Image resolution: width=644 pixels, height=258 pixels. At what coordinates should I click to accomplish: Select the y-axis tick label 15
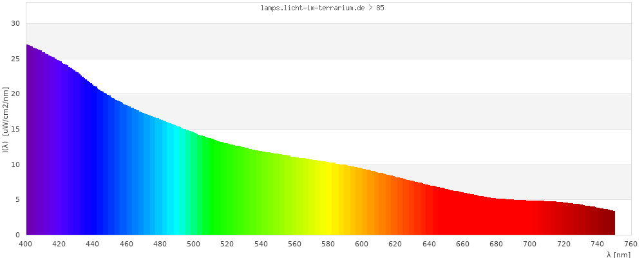coord(16,129)
